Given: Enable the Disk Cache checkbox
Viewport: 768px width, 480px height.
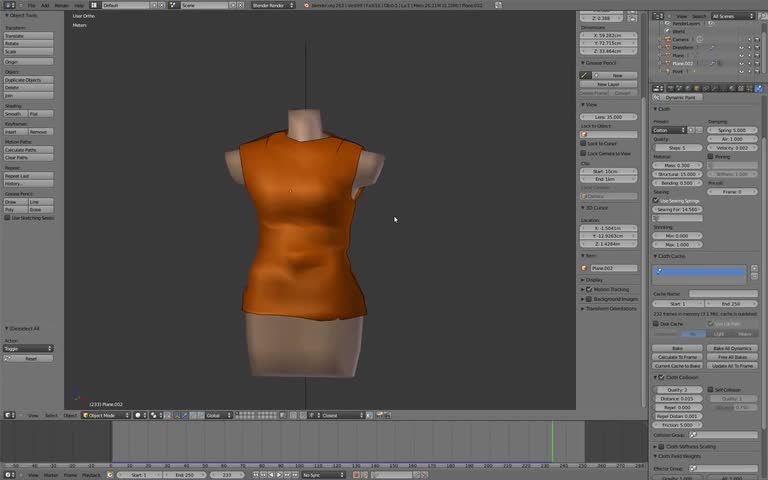Looking at the screenshot, I should coord(656,323).
